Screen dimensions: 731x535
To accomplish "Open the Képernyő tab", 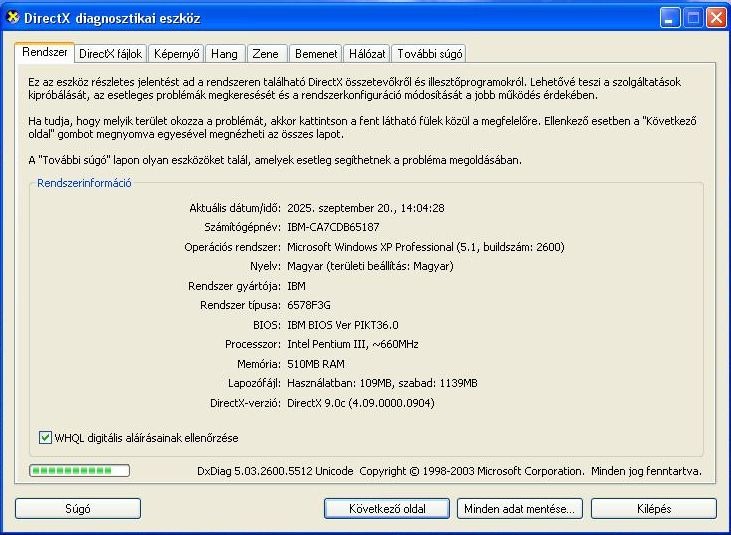I will (x=176, y=54).
